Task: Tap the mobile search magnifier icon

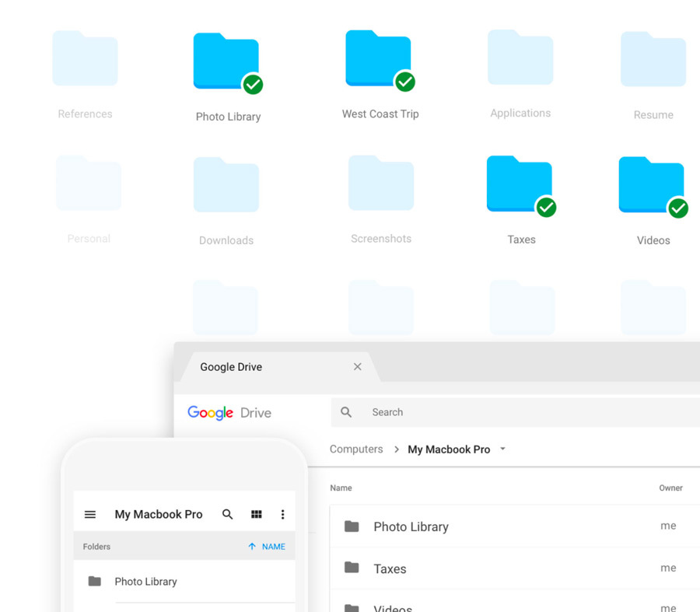Action: 228,515
